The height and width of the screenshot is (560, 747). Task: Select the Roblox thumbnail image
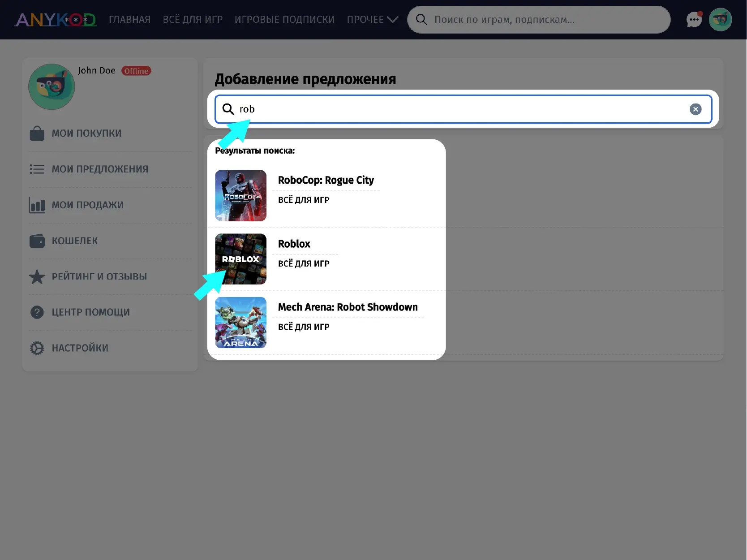(241, 259)
